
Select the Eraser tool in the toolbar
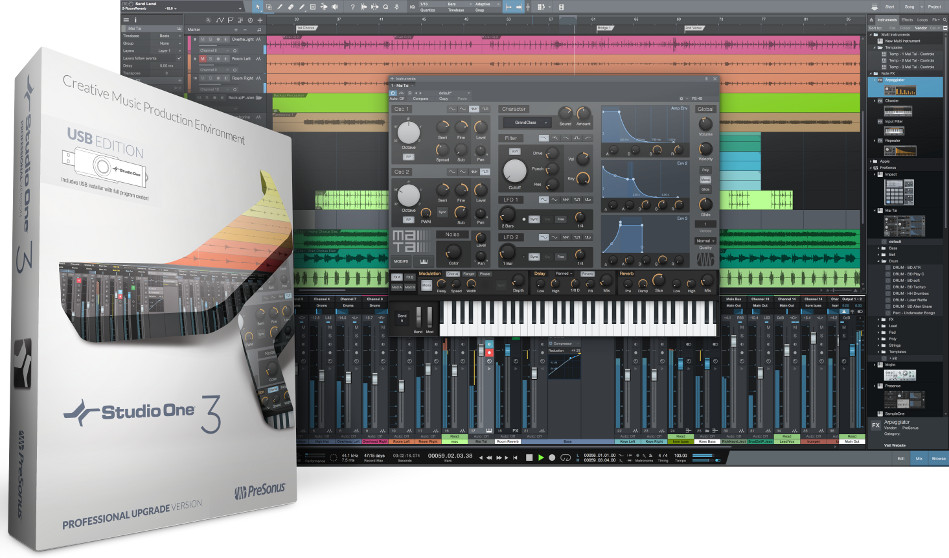(291, 7)
